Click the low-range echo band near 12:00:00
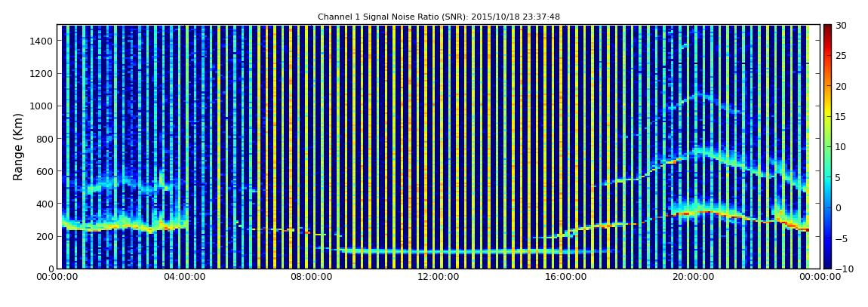868x307 pixels. tap(465, 251)
